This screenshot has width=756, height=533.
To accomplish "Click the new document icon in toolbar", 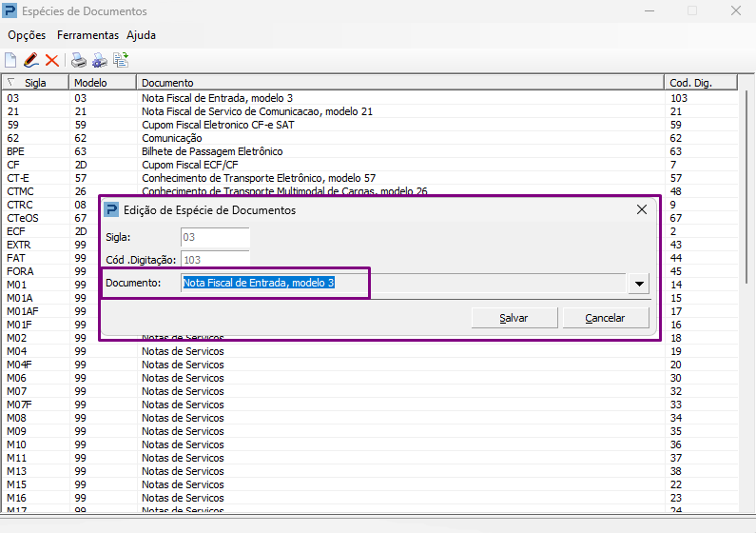I will click(x=10, y=60).
